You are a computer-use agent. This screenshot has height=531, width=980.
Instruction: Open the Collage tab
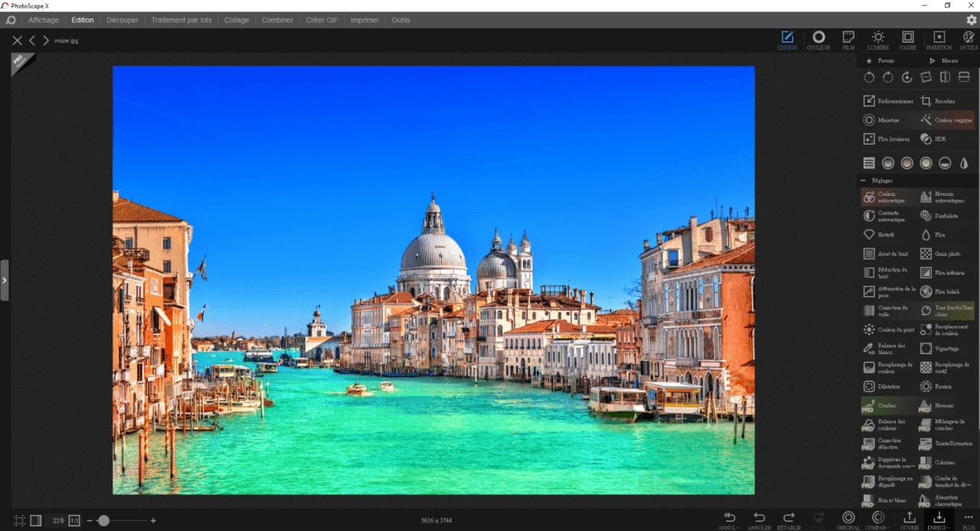[237, 20]
